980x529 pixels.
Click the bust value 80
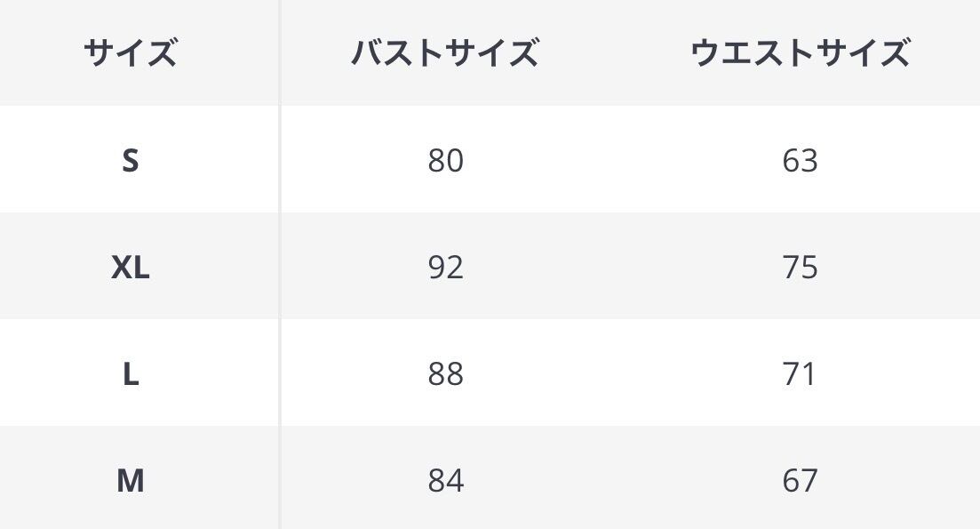445,161
